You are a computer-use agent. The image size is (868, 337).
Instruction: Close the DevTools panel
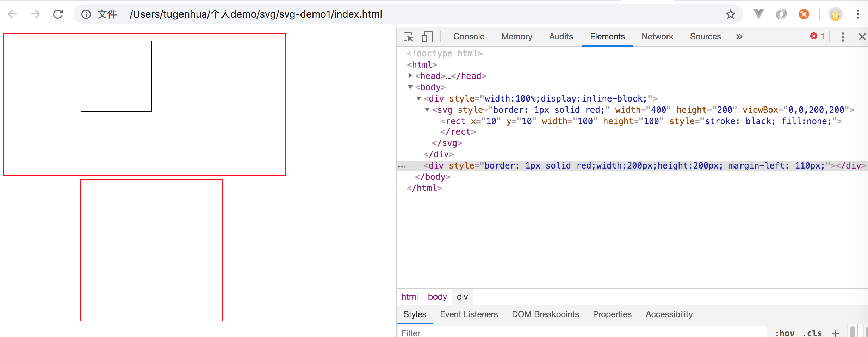pos(862,37)
